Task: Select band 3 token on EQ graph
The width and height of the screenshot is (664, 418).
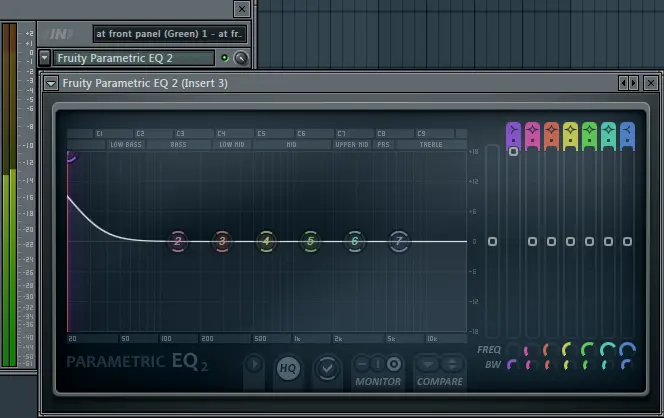Action: click(x=222, y=241)
